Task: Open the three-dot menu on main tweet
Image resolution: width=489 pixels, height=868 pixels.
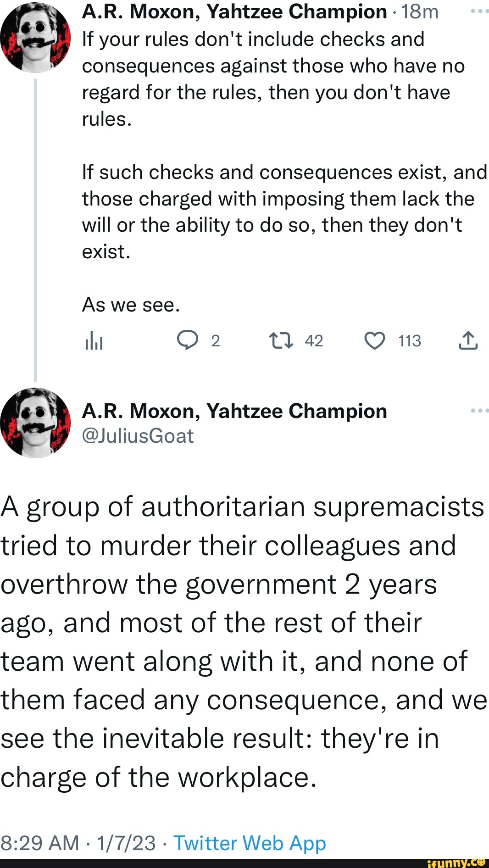Action: point(480,411)
